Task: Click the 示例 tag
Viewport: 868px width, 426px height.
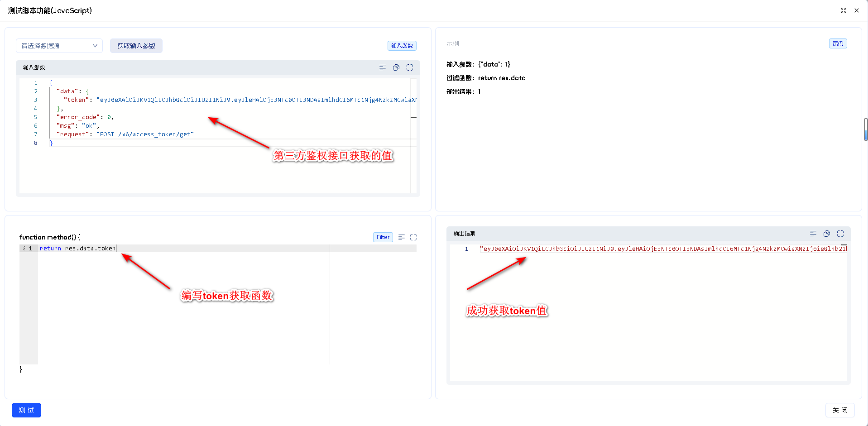Action: point(838,43)
